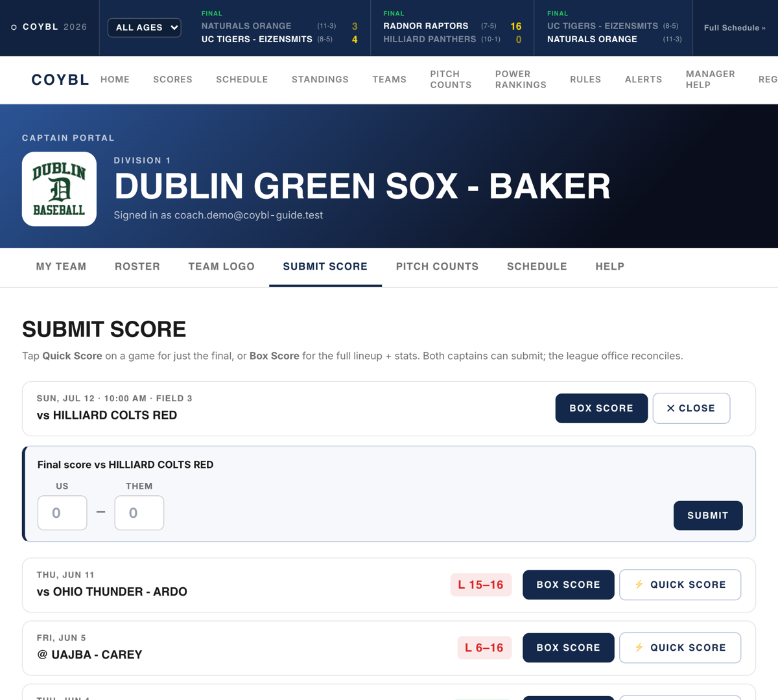Go to HOME in navigation

(115, 80)
